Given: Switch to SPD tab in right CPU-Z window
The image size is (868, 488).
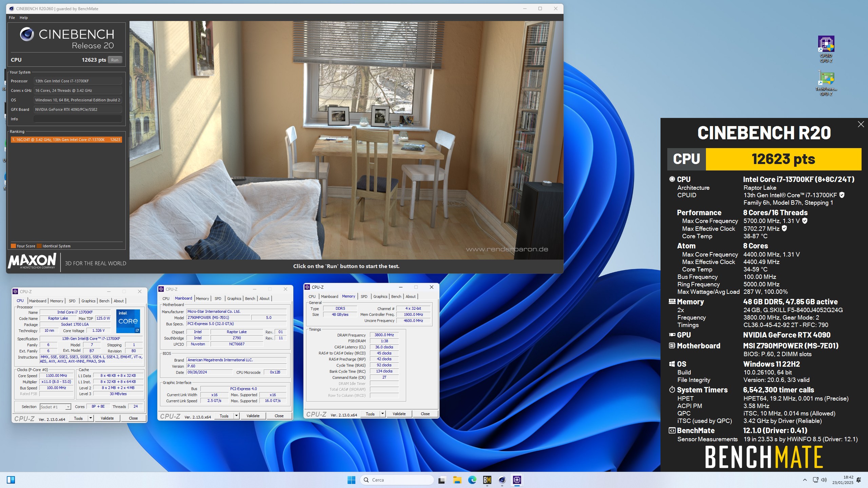Looking at the screenshot, I should tap(364, 297).
